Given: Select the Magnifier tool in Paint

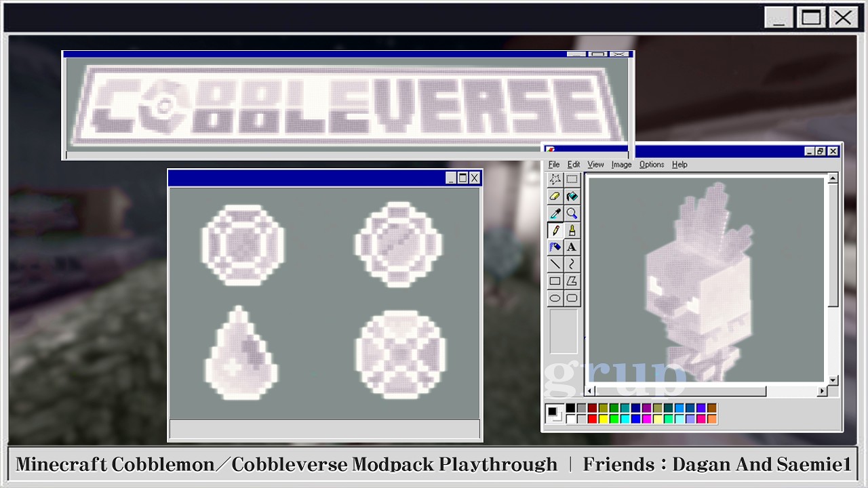Looking at the screenshot, I should [x=572, y=213].
